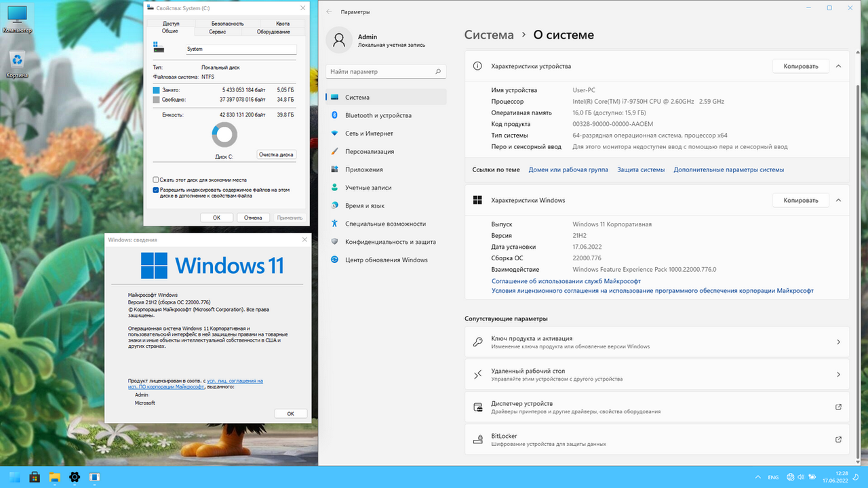868x488 pixels.
Task: Click the processor name Intel Core i7-9750H
Action: coord(648,102)
